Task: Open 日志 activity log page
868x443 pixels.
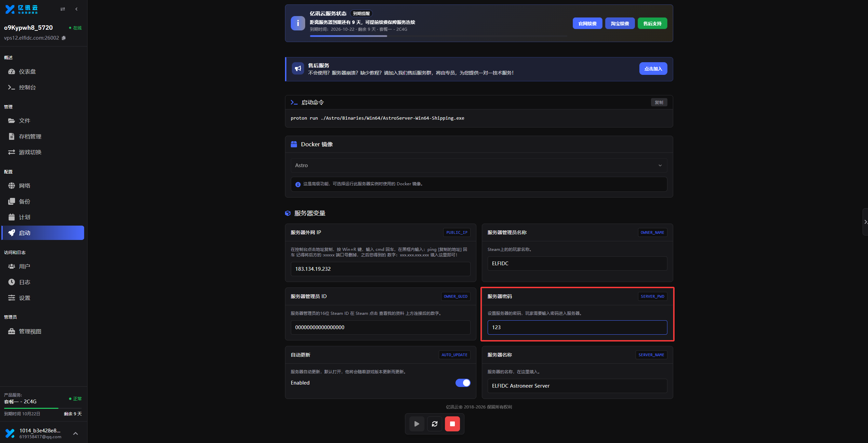Action: pos(43,282)
